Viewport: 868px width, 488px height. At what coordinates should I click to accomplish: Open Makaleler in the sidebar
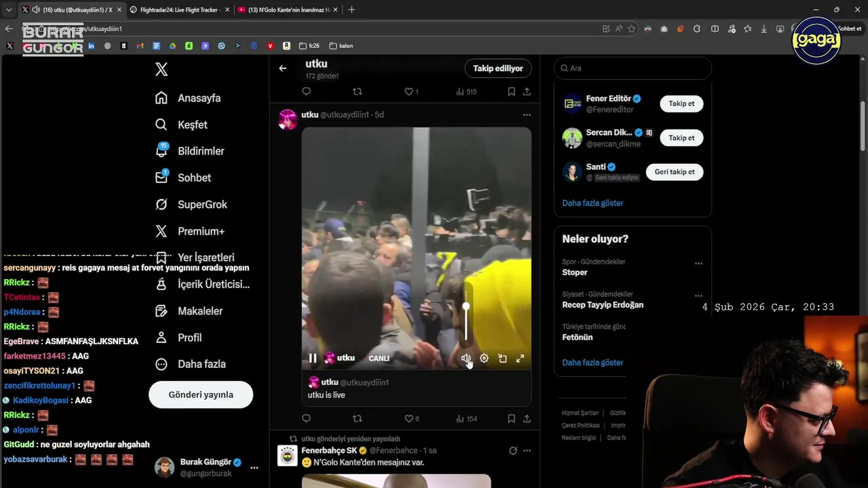189,311
